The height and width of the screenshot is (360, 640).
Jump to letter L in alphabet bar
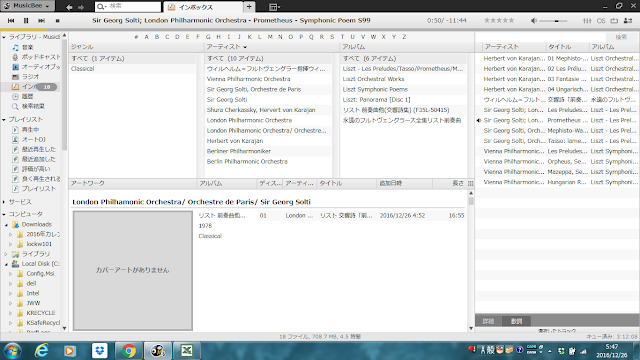(x=260, y=37)
